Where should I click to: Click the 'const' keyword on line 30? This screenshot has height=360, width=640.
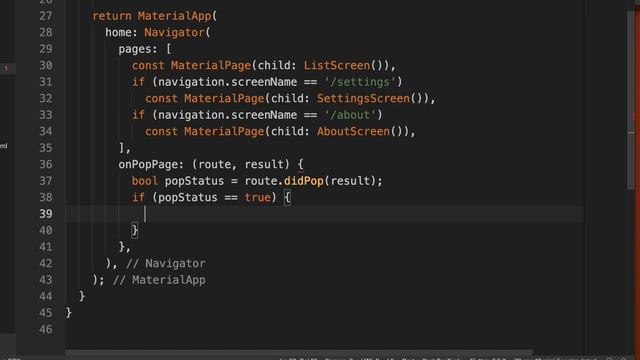[148, 65]
